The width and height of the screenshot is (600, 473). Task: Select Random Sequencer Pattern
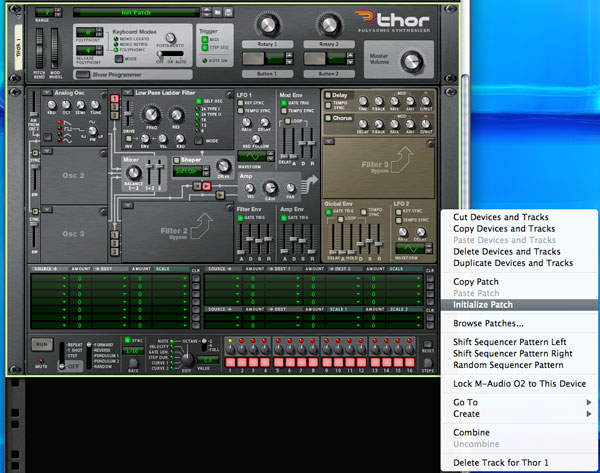tap(519, 365)
